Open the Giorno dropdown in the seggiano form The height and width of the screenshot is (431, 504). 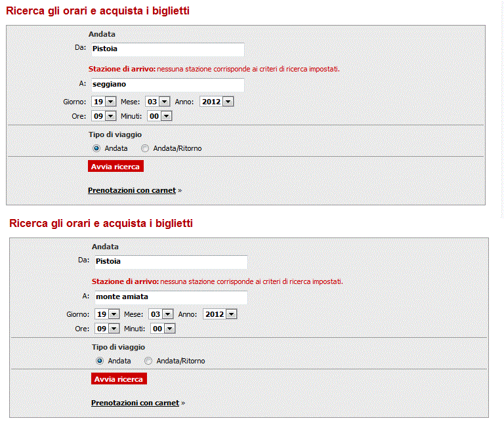point(104,102)
